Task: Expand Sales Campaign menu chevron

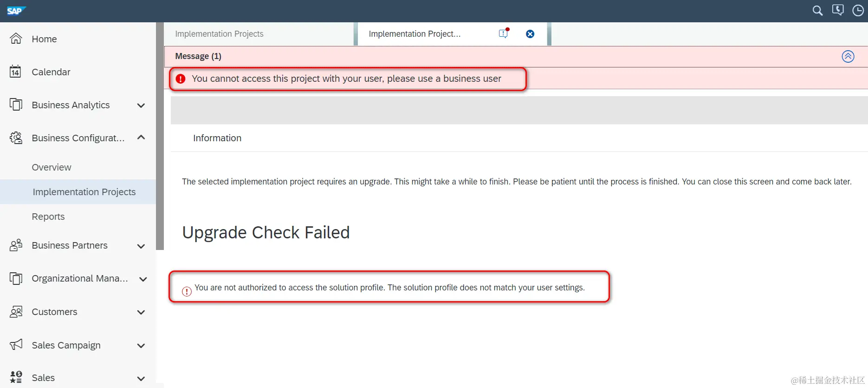Action: (141, 346)
